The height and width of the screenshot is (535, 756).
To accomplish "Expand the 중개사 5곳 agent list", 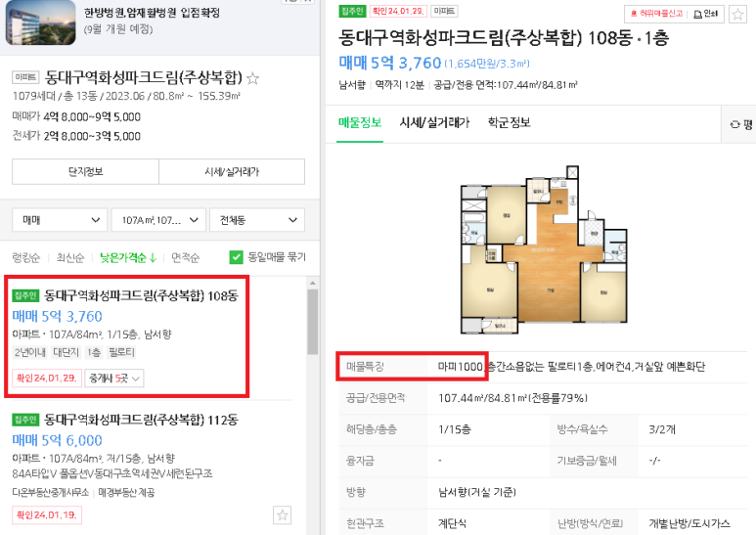I will tap(114, 379).
